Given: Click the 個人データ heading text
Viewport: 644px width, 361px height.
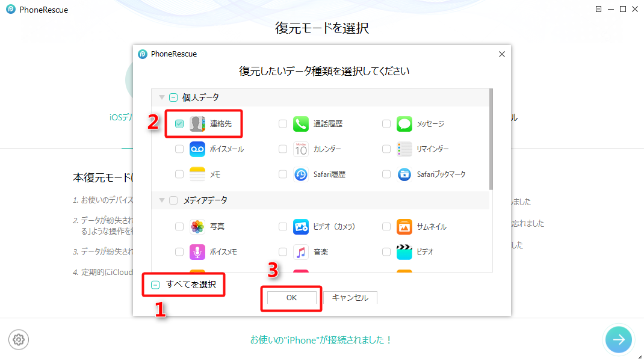Looking at the screenshot, I should pyautogui.click(x=200, y=97).
